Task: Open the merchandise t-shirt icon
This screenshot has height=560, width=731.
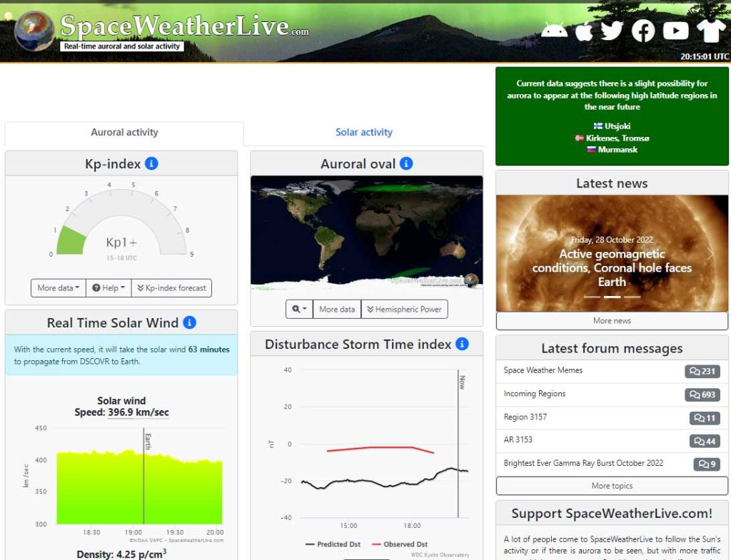Action: (711, 31)
